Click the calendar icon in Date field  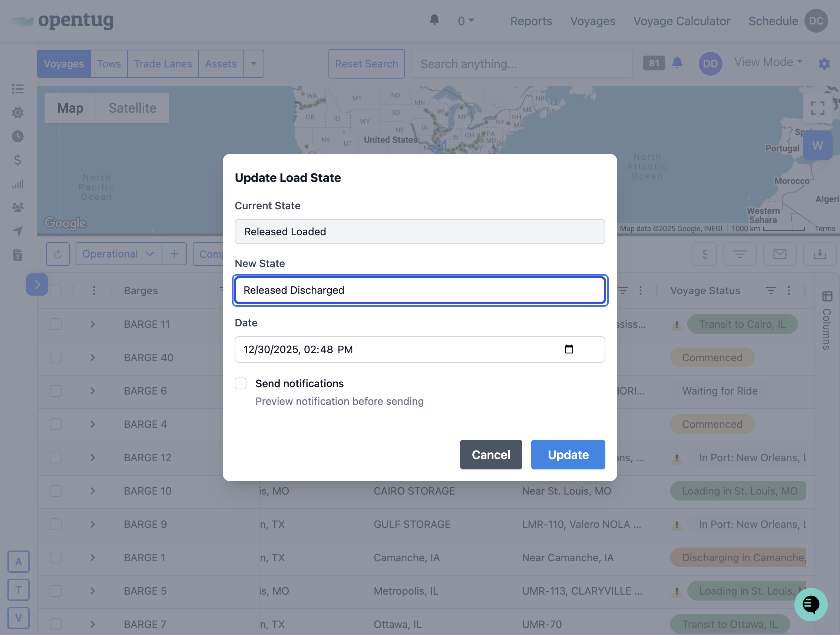[x=569, y=349]
